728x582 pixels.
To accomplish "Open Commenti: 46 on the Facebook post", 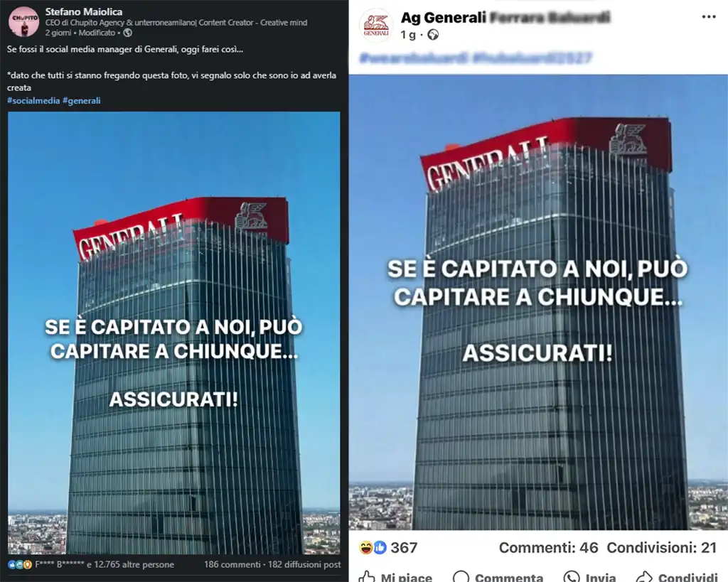I will point(548,548).
